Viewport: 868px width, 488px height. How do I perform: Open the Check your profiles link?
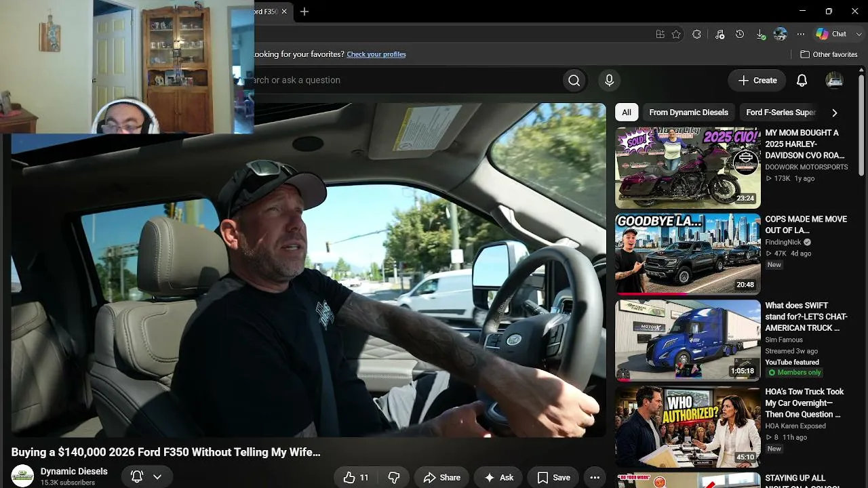(376, 54)
